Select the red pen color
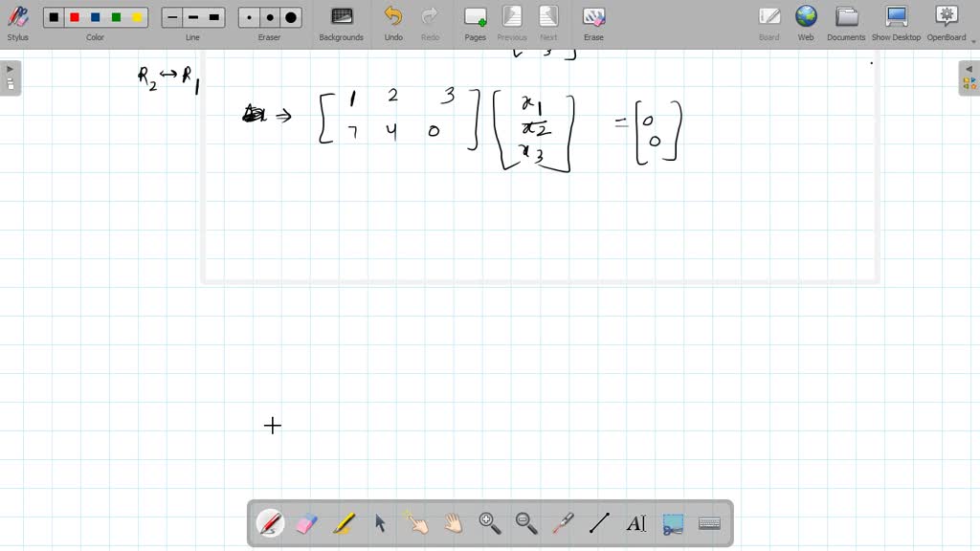Image resolution: width=980 pixels, height=551 pixels. (x=73, y=16)
